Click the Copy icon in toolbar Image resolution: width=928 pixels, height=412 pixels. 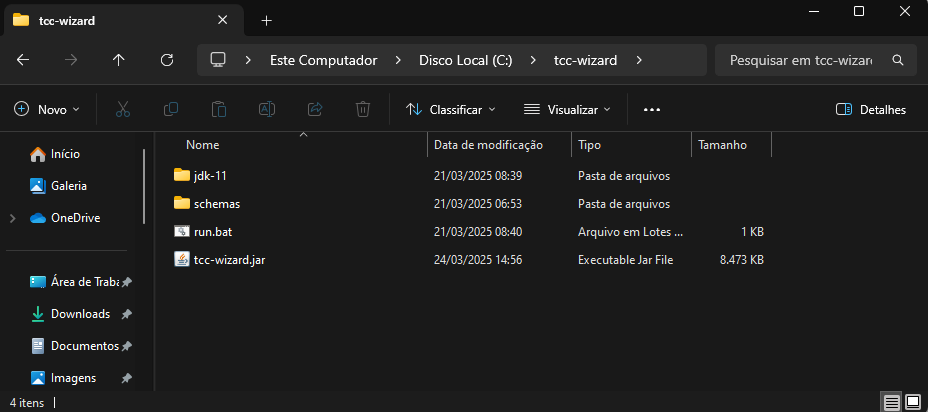click(171, 109)
